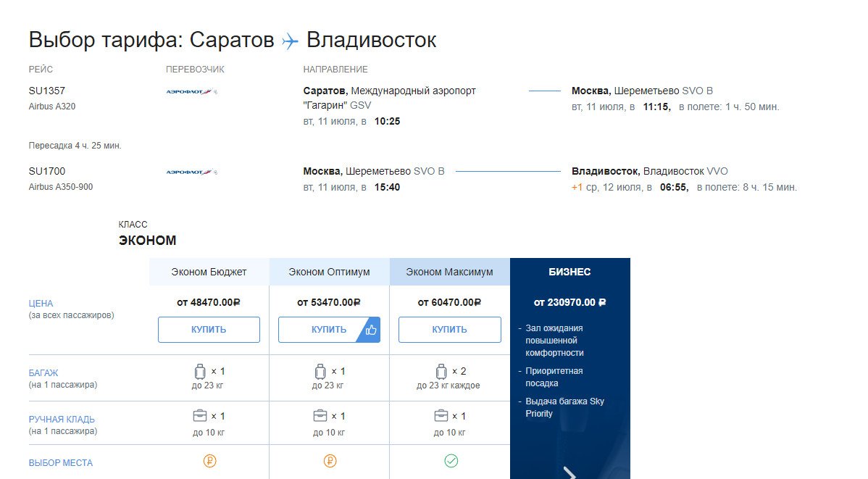Open the БАГАЖ row link

(43, 372)
